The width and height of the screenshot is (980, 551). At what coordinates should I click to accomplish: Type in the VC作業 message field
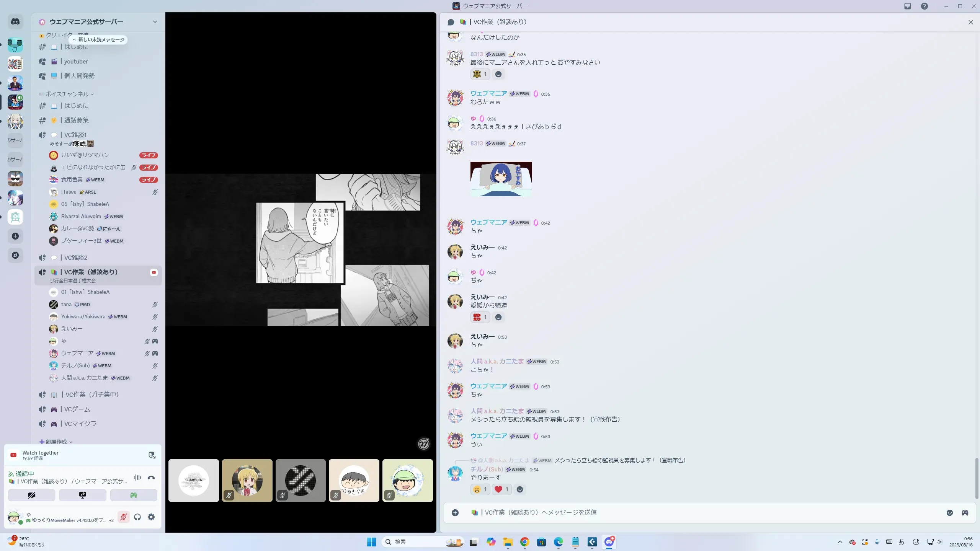(x=689, y=513)
